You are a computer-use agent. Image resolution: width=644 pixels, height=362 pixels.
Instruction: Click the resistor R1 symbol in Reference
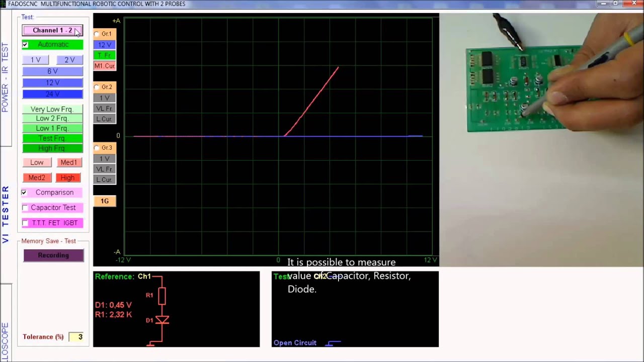162,296
